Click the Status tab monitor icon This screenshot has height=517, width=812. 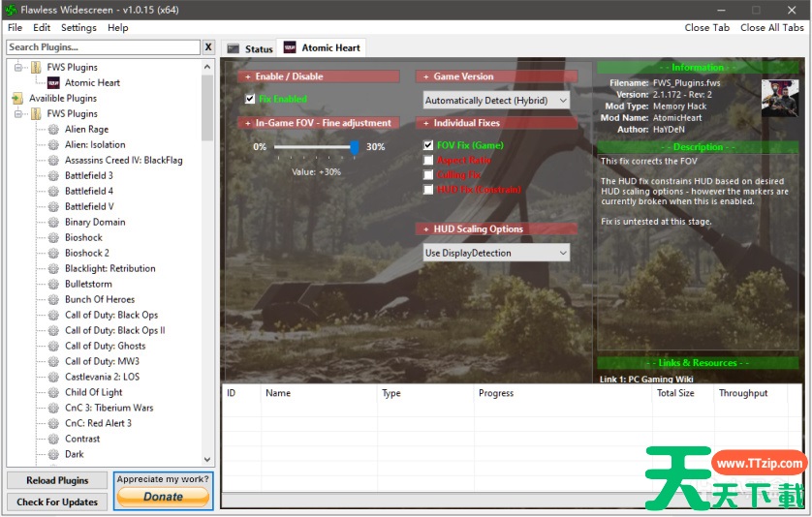234,48
